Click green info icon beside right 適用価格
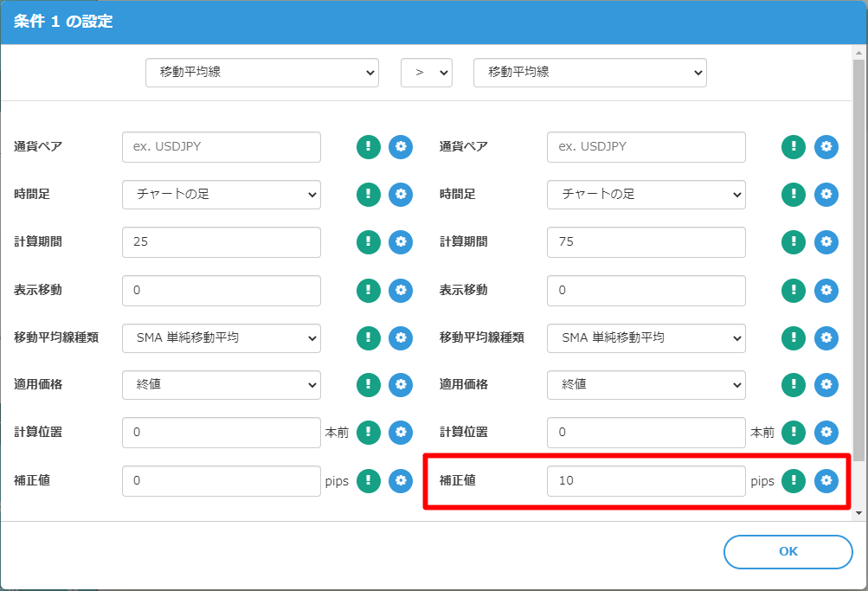 (794, 384)
